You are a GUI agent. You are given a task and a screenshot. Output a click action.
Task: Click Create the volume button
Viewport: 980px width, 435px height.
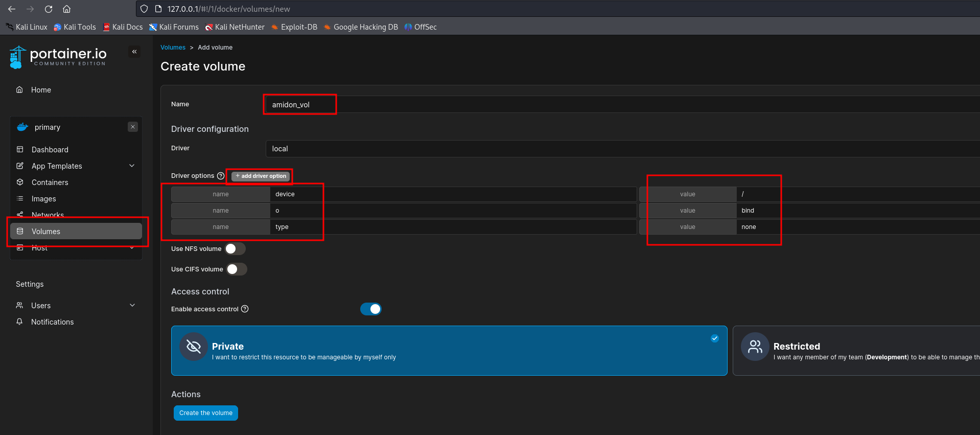tap(205, 413)
